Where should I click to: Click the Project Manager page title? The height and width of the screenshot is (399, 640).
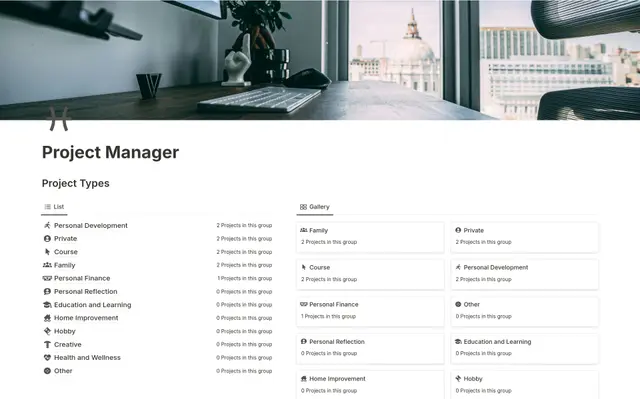click(x=110, y=152)
